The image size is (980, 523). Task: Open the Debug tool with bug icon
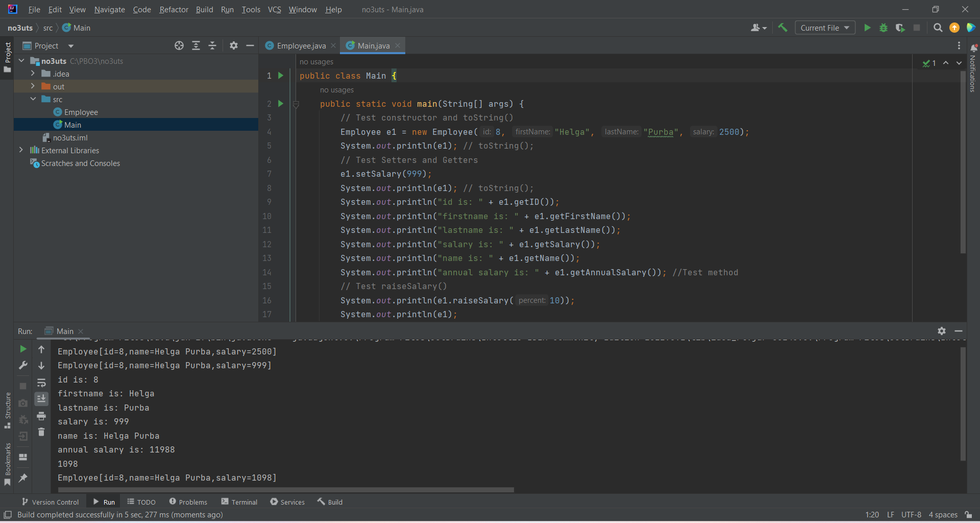click(x=884, y=28)
